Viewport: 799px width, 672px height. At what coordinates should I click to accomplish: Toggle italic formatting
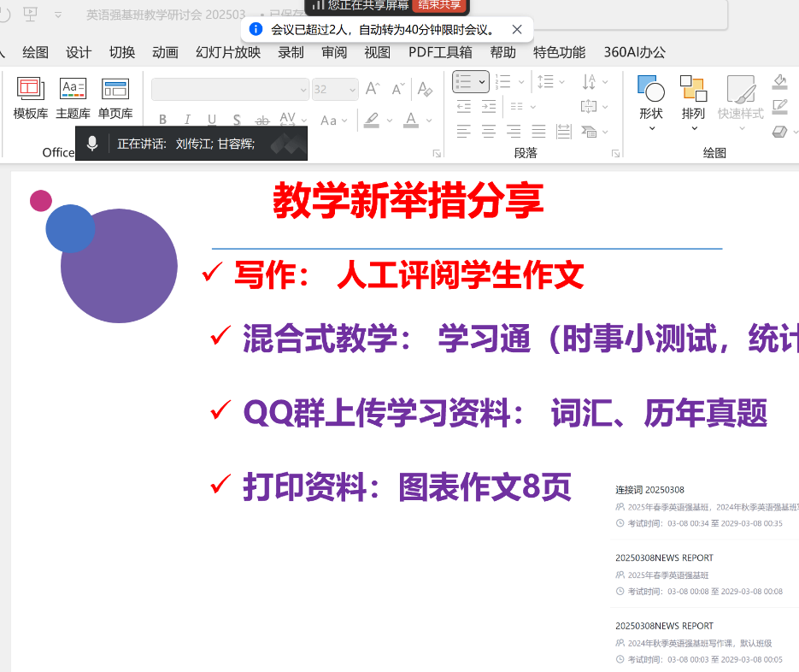click(187, 121)
